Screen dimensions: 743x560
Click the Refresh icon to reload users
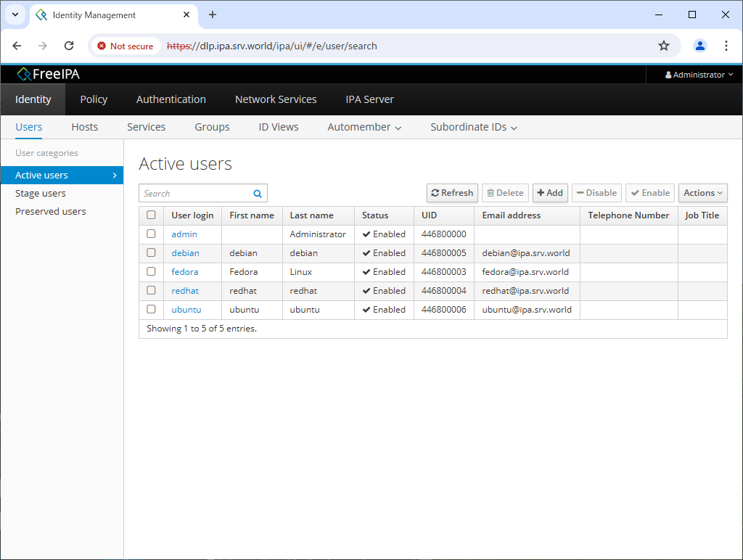pyautogui.click(x=435, y=193)
